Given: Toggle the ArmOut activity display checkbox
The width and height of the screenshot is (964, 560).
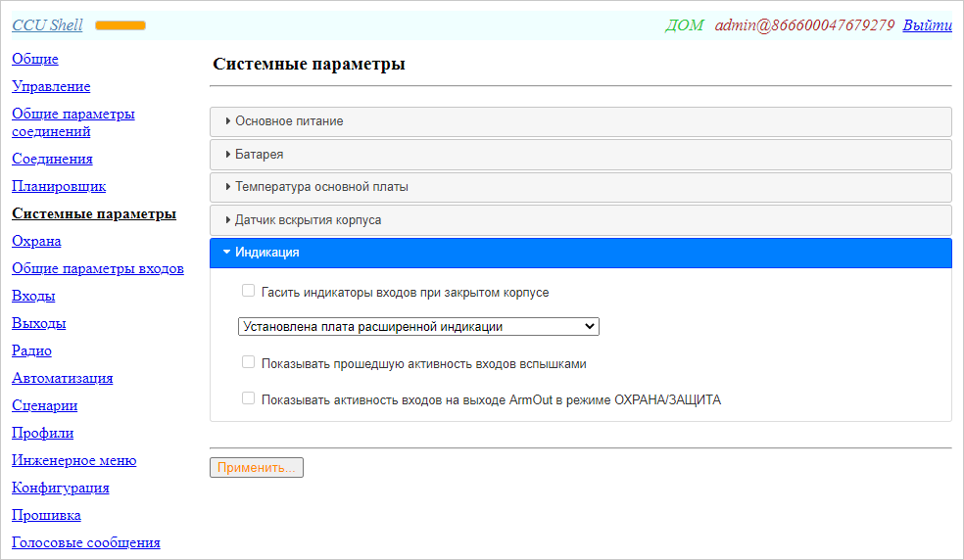Looking at the screenshot, I should coord(249,399).
